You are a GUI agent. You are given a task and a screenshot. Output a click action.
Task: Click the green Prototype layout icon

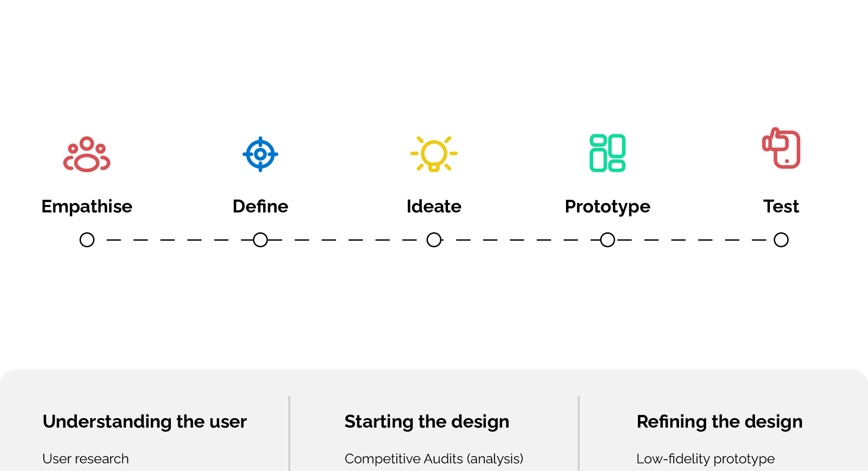pyautogui.click(x=608, y=153)
